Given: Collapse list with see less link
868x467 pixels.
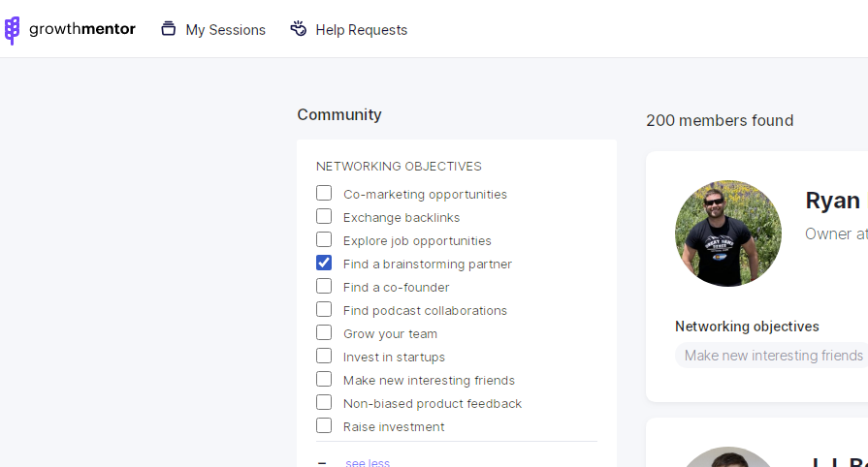Looking at the screenshot, I should point(368,462).
